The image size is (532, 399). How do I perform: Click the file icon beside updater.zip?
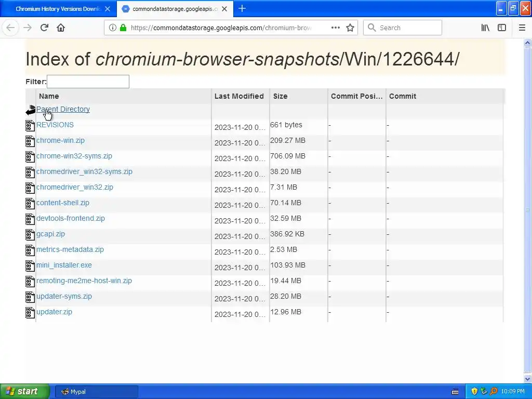(x=30, y=313)
